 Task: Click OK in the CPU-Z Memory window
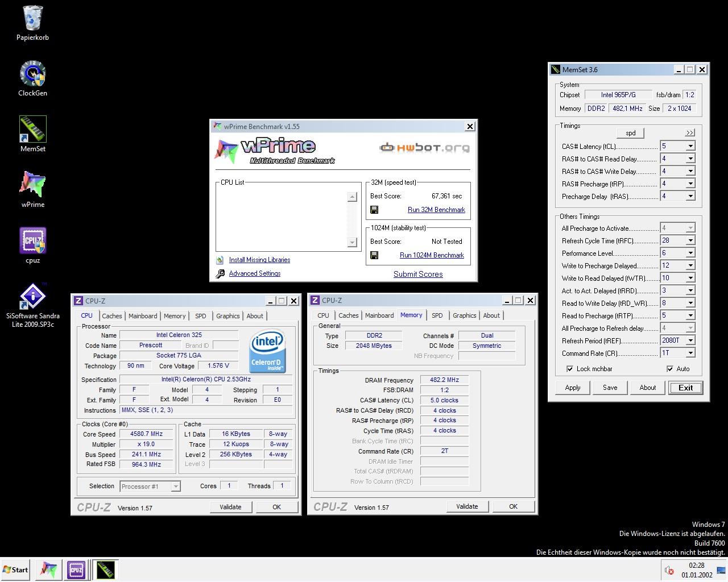[x=513, y=506]
